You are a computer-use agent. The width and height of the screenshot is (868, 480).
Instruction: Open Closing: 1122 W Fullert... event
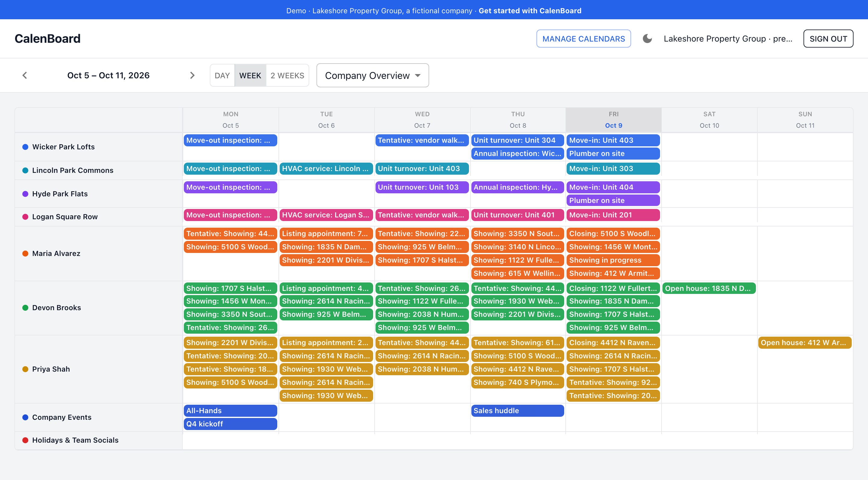point(613,288)
